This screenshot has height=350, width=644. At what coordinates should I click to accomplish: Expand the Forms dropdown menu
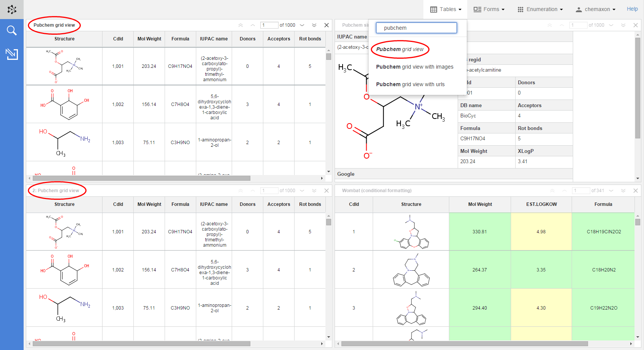489,9
